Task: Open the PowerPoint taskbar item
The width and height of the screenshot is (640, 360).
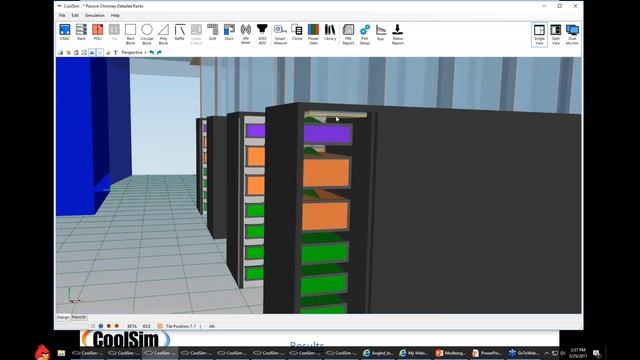Action: pyautogui.click(x=487, y=353)
